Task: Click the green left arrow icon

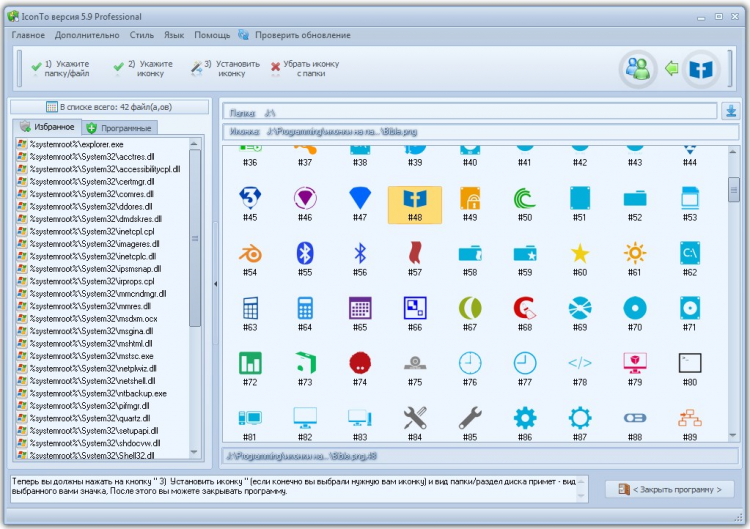Action: click(672, 68)
